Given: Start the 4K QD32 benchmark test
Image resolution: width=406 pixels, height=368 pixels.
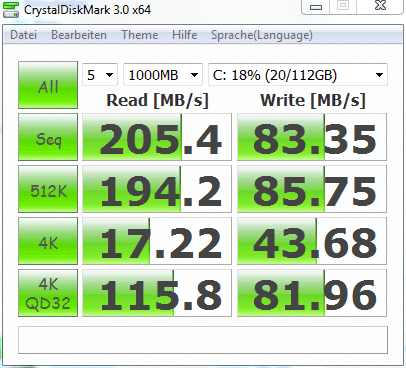Looking at the screenshot, I should [48, 293].
